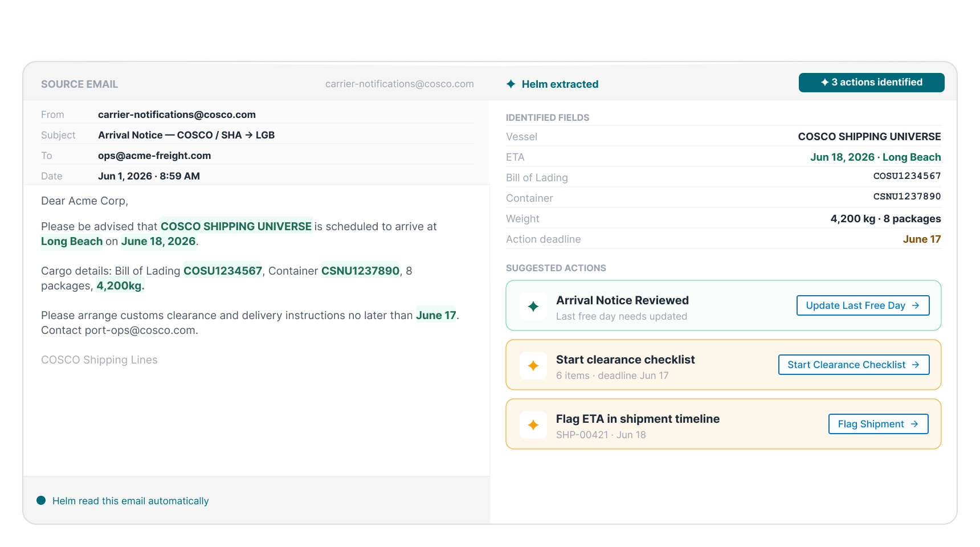Click highlighted CSNU1237890 in email body
The image size is (980, 547).
pos(360,271)
